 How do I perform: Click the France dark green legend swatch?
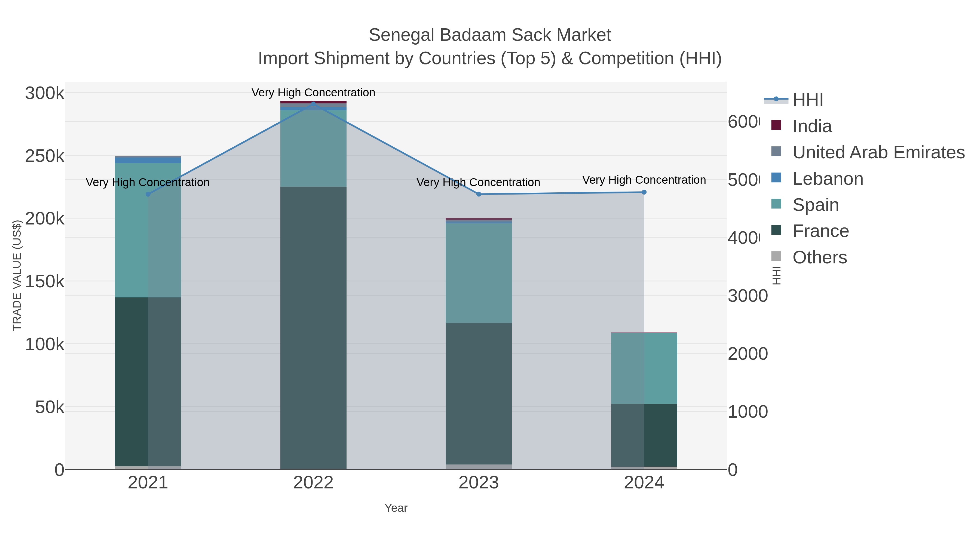point(776,230)
